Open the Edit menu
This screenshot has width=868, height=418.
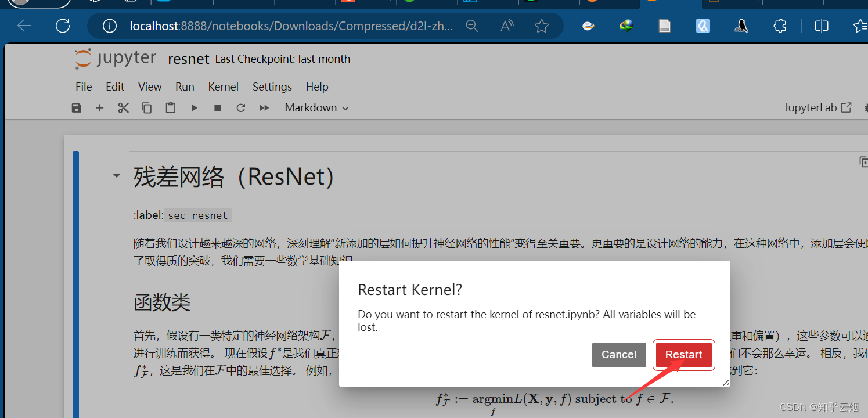click(115, 87)
